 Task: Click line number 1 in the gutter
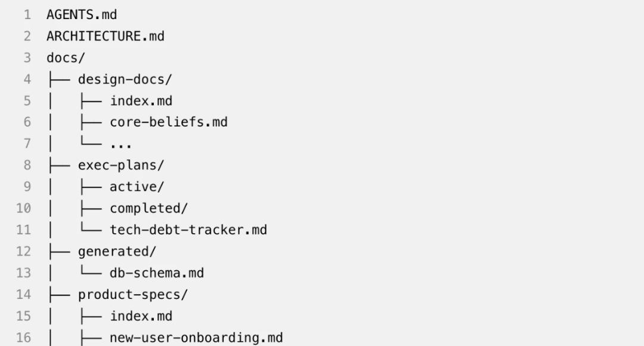(27, 15)
